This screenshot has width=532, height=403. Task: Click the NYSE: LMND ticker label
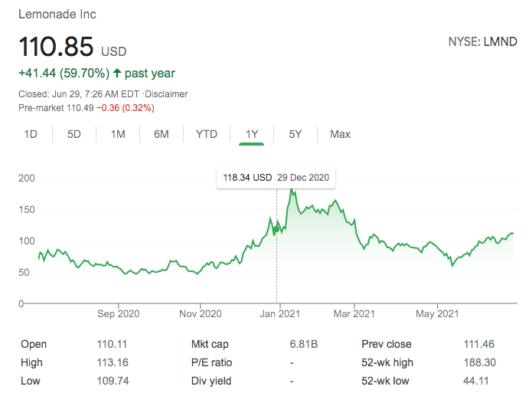coord(482,42)
